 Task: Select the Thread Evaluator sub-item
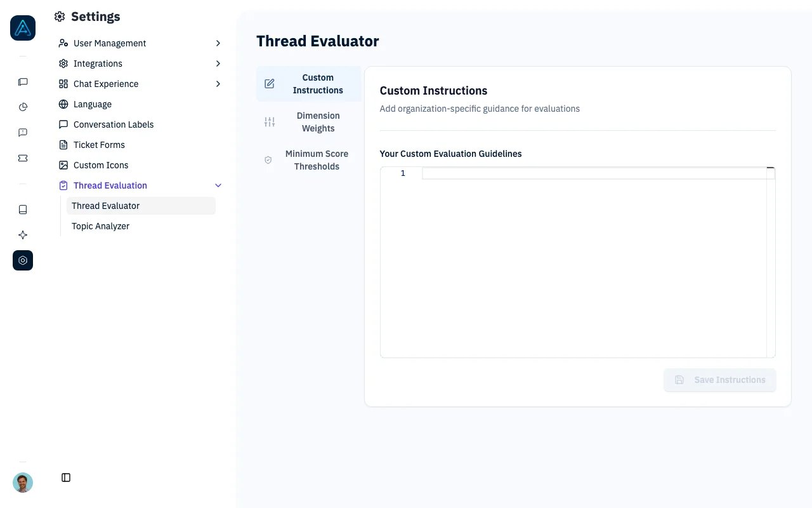[141, 206]
